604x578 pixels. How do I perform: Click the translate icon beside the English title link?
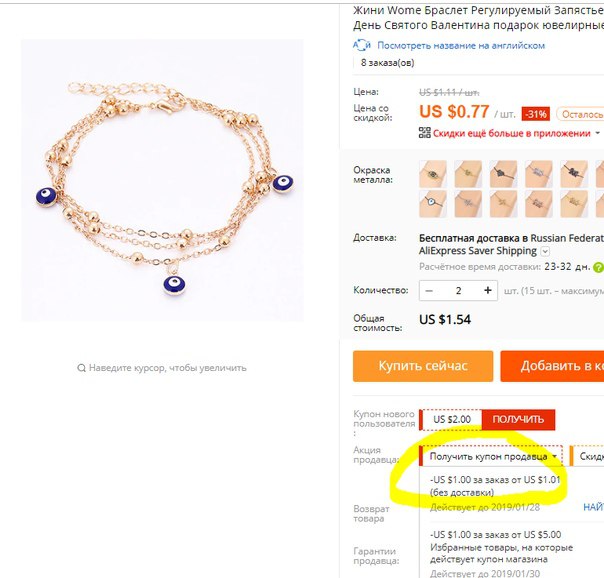click(362, 45)
